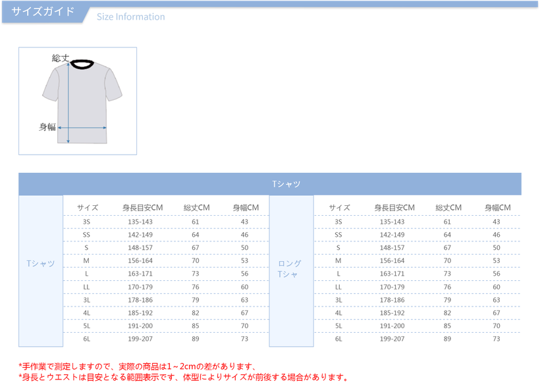Click height 185-192 in the ロングTシャツ table
540x392 pixels.
coord(392,313)
